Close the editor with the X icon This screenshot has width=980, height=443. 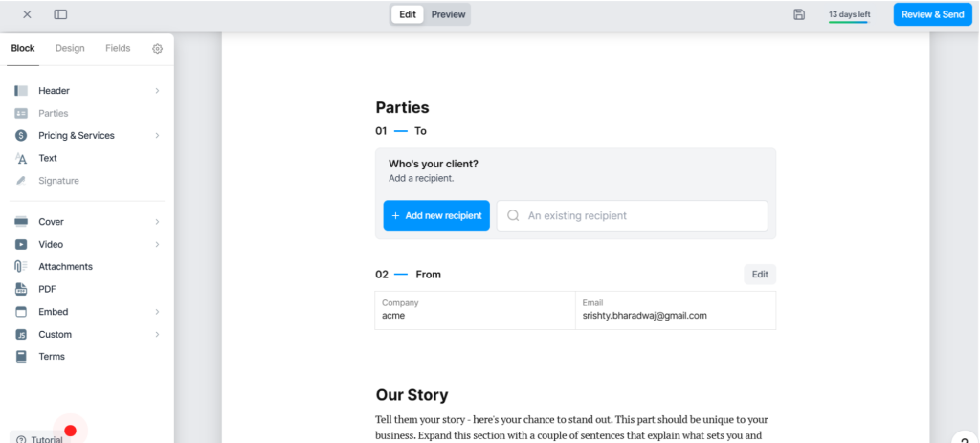[x=27, y=14]
